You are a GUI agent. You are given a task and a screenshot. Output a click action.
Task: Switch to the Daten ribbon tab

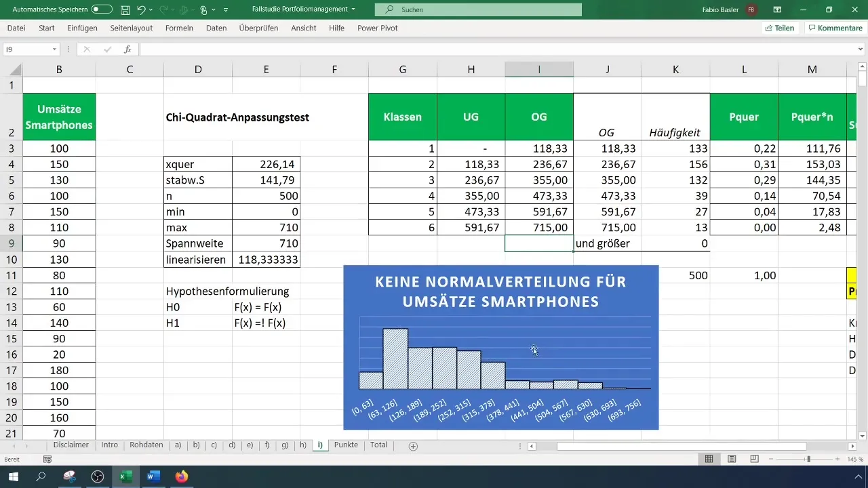[x=216, y=28]
